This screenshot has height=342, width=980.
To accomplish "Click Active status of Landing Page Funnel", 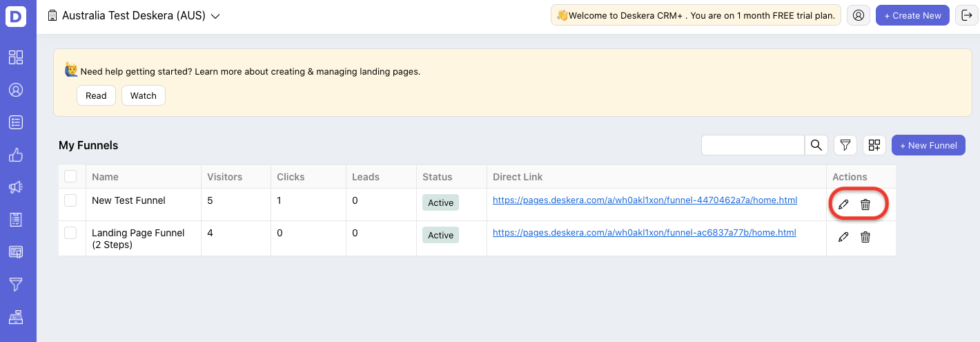I will 440,235.
